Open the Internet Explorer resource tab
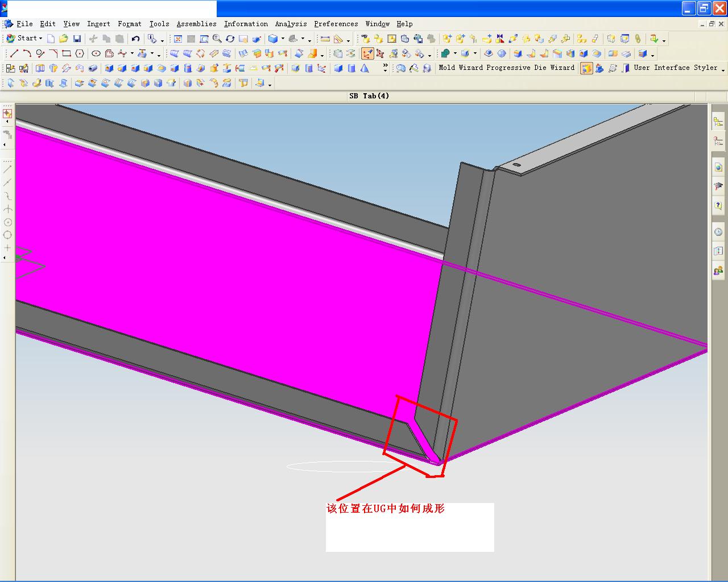 718,167
